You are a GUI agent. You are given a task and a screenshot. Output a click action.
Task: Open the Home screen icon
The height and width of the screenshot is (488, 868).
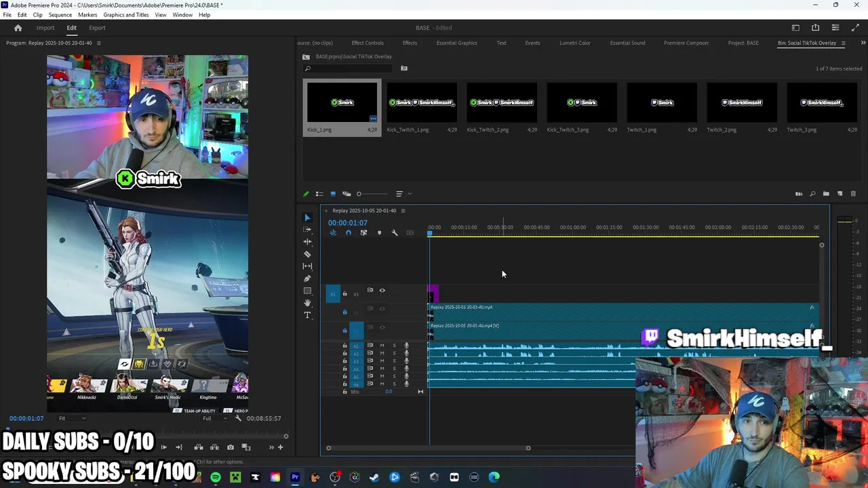[x=18, y=28]
